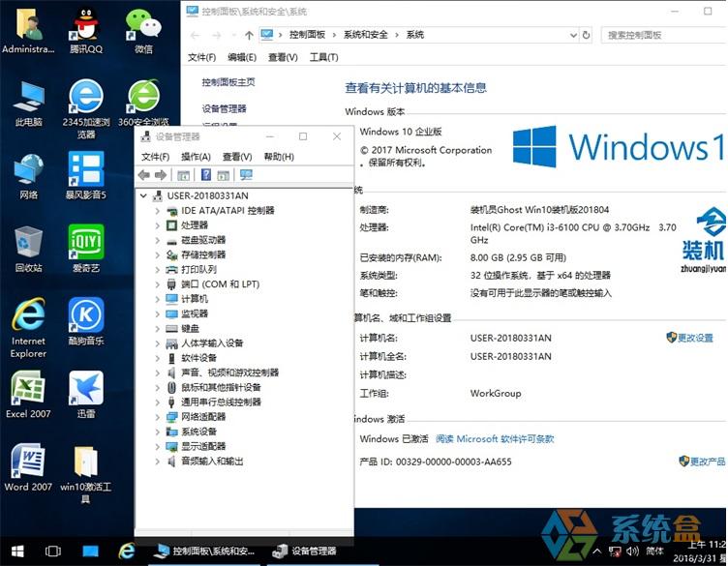Image resolution: width=728 pixels, height=566 pixels.
Task: Select the 显示适配器 tree item
Action: (x=203, y=446)
